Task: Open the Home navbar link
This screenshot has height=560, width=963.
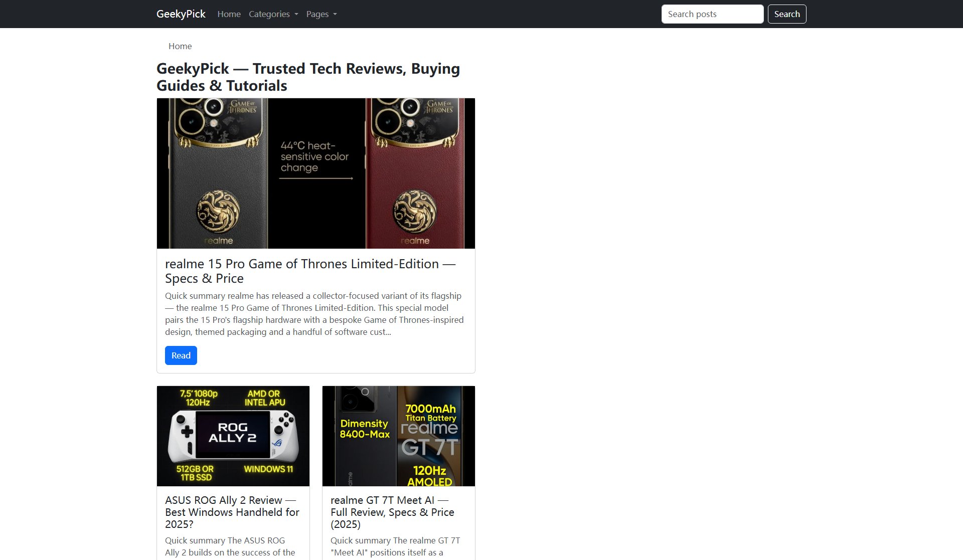Action: click(x=229, y=14)
